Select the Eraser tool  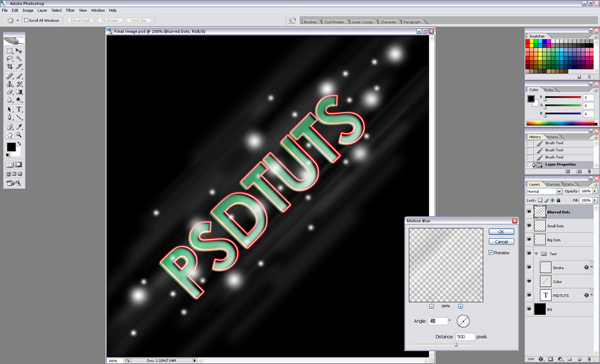point(10,92)
